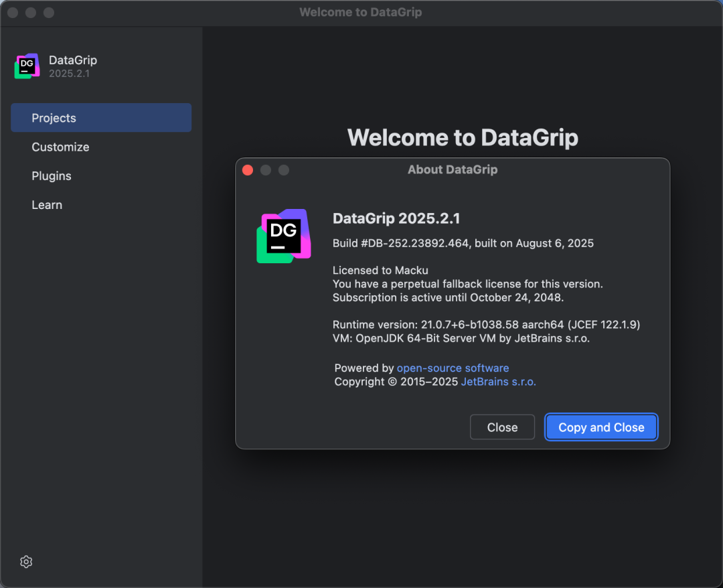The width and height of the screenshot is (723, 588).
Task: Go to the Learn tab
Action: (47, 205)
